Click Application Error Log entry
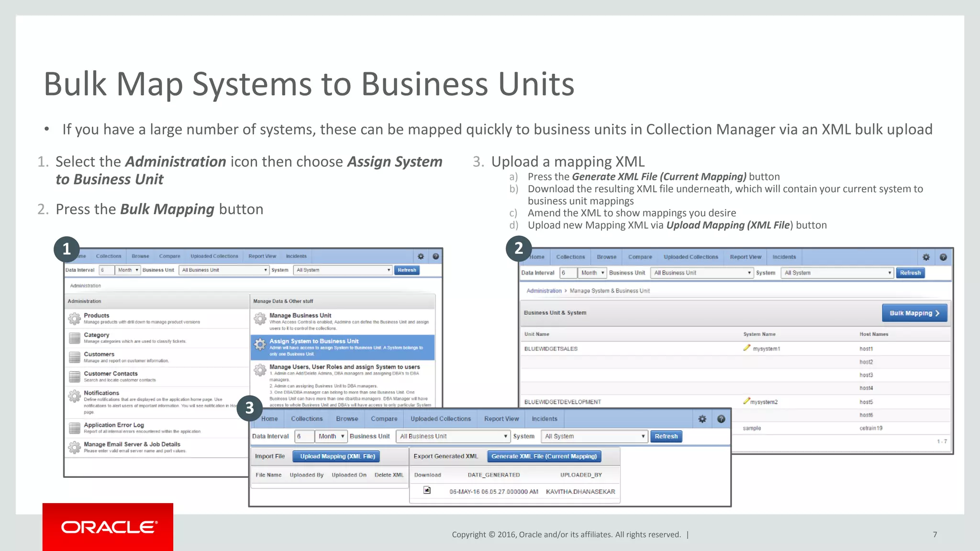This screenshot has height=551, width=980. [157, 428]
